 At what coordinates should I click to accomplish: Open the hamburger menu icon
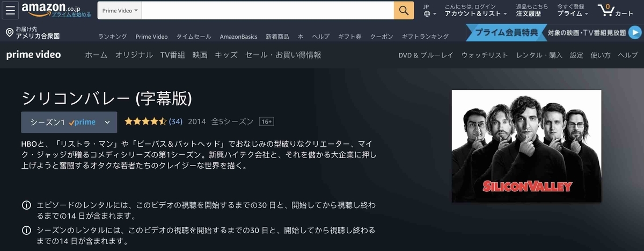tap(10, 10)
